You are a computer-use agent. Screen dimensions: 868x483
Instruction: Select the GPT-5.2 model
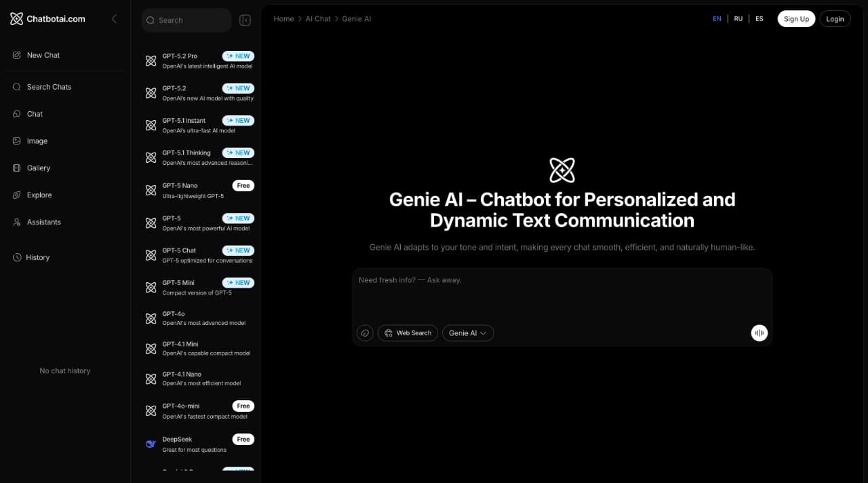pyautogui.click(x=199, y=93)
